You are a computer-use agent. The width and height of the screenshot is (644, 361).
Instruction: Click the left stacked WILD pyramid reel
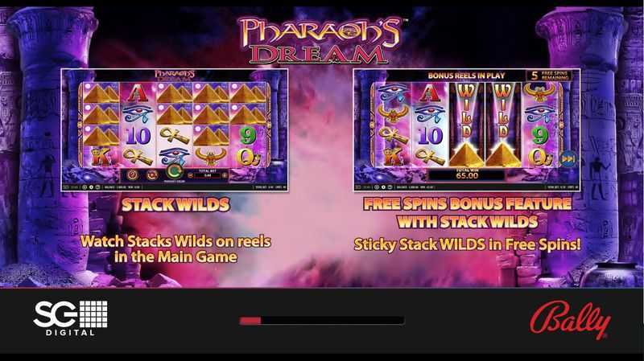(467, 125)
